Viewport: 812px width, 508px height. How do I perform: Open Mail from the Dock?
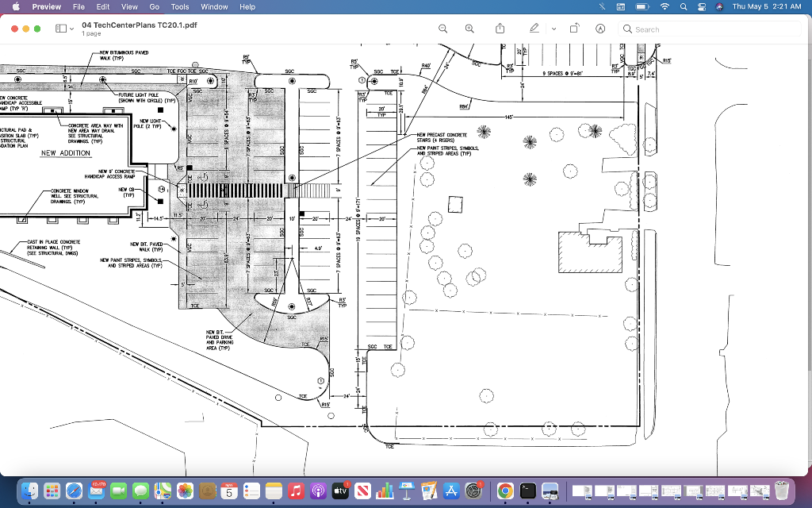coord(96,491)
